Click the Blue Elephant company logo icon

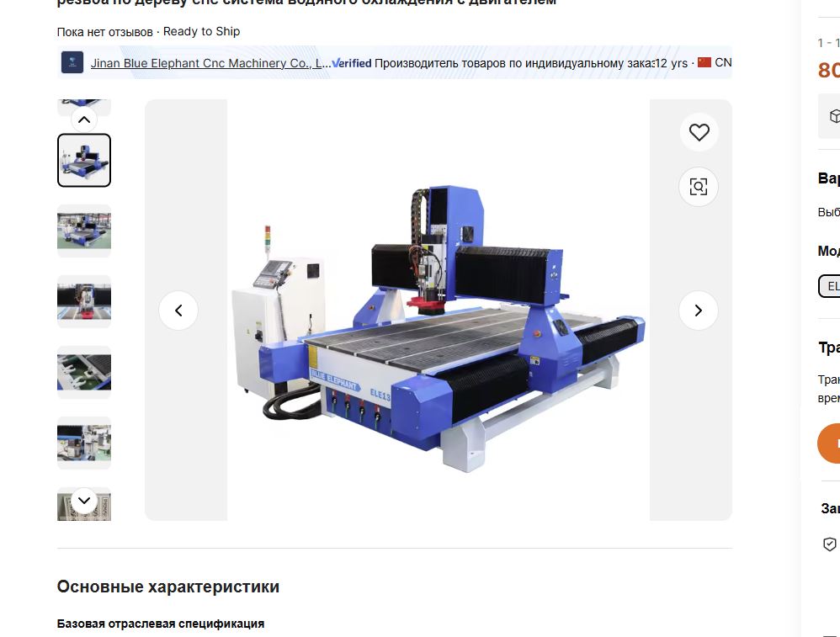tap(72, 62)
